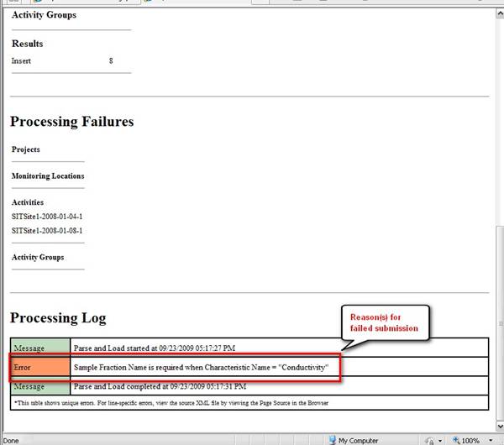Screen dimensions: 504x445
Task: Click the scrollbar down arrow
Action: [496, 427]
